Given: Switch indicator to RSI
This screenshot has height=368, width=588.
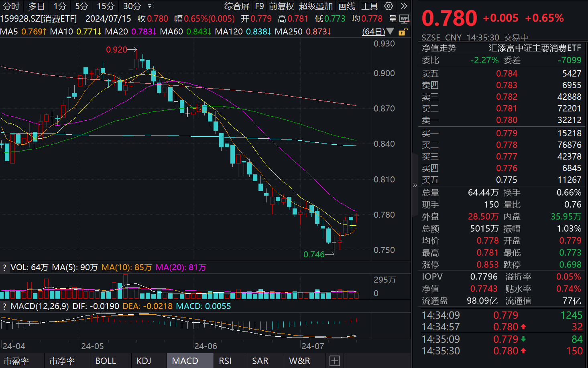Looking at the screenshot, I should tap(225, 361).
